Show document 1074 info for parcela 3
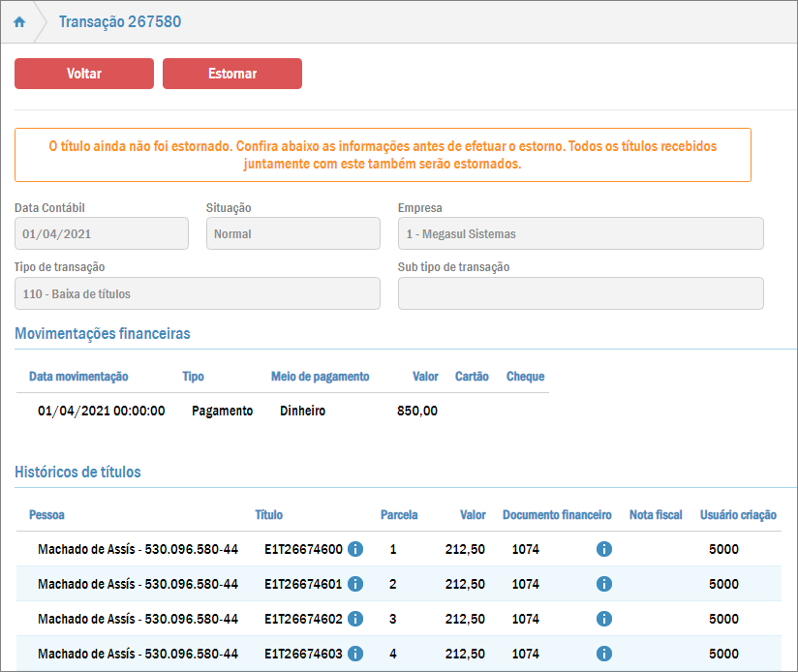Screen dimensions: 798x672 point(603,619)
